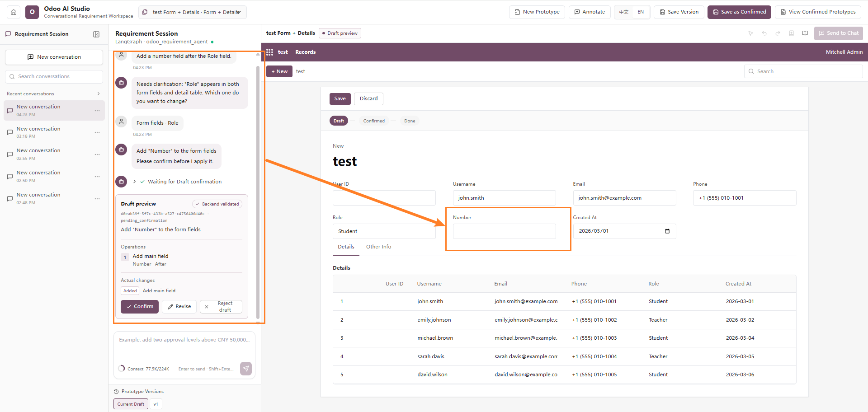Click the send message paper-plane icon
Screen dimensions: 868x412
coord(246,369)
